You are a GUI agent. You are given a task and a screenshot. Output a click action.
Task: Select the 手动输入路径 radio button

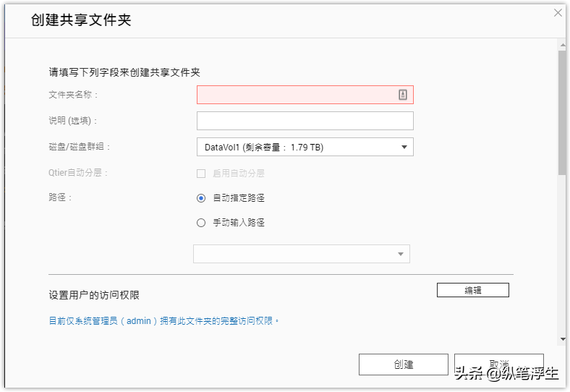pos(201,223)
